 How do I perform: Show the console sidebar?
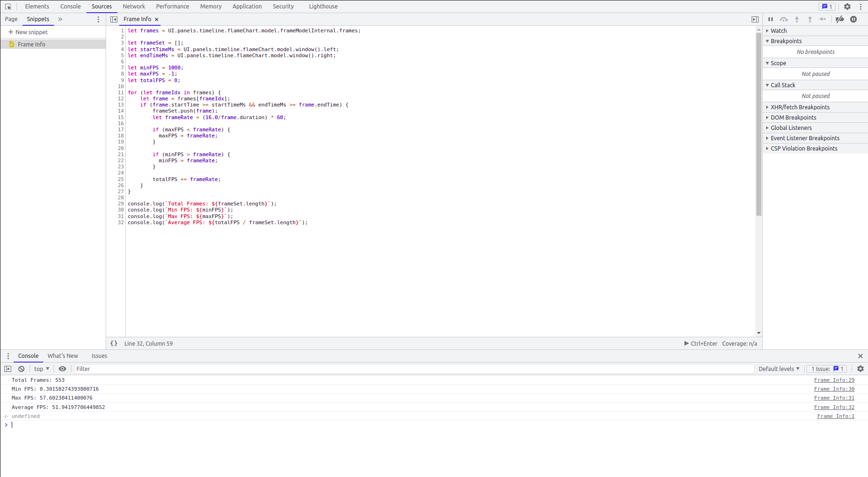tap(8, 369)
